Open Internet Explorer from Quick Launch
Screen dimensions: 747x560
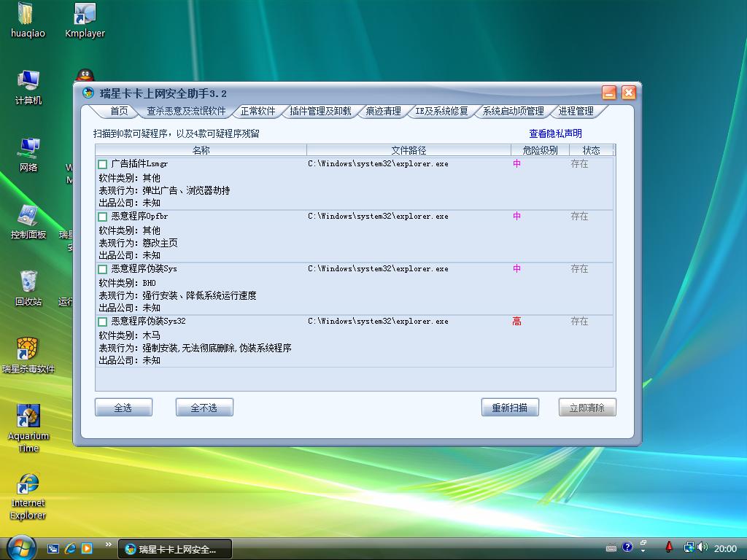pyautogui.click(x=70, y=548)
